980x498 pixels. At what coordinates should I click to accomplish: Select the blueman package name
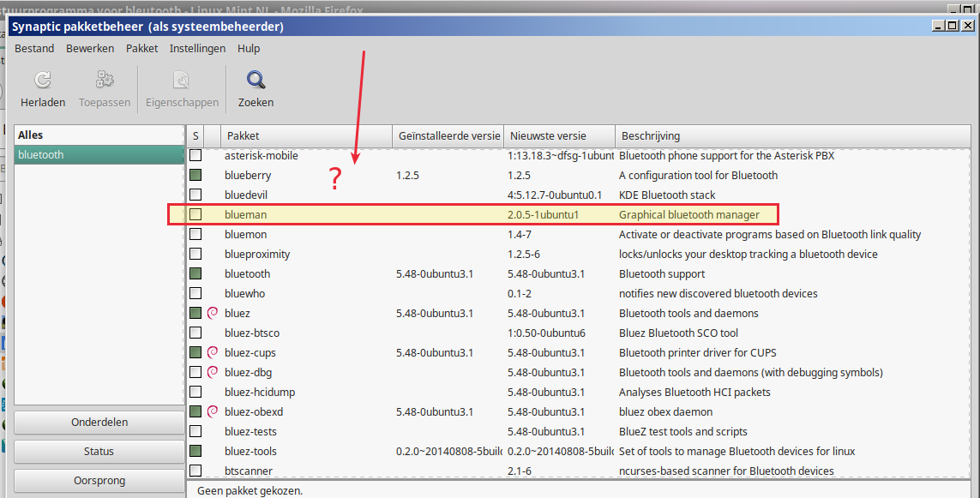click(245, 214)
